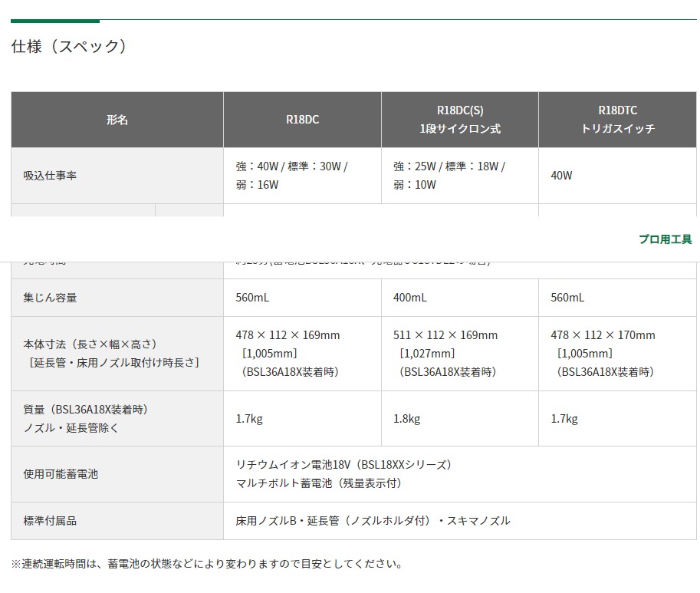Select the 1.8kg weight value
The height and width of the screenshot is (593, 700).
coord(407,419)
